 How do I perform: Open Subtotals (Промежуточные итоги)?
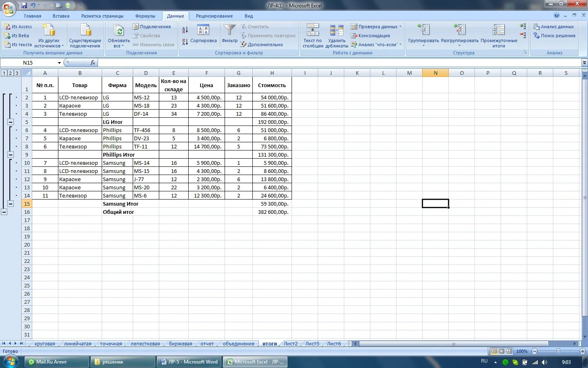pyautogui.click(x=499, y=36)
